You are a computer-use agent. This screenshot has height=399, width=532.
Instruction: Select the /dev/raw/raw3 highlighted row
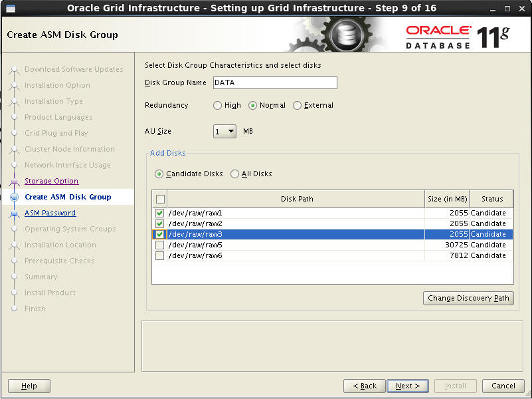point(333,234)
